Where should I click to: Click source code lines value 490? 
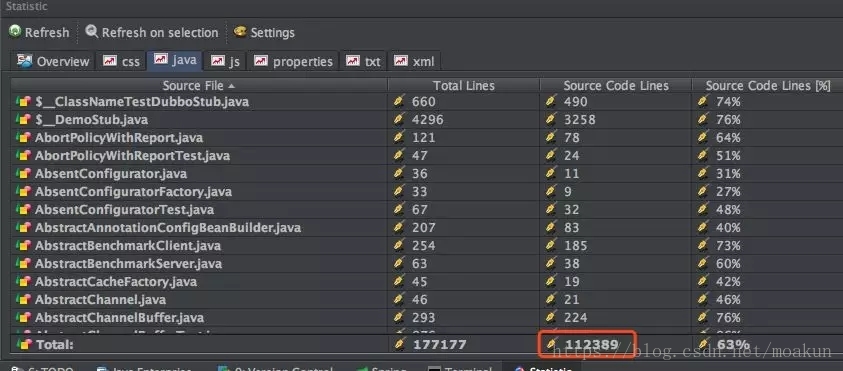(x=575, y=102)
